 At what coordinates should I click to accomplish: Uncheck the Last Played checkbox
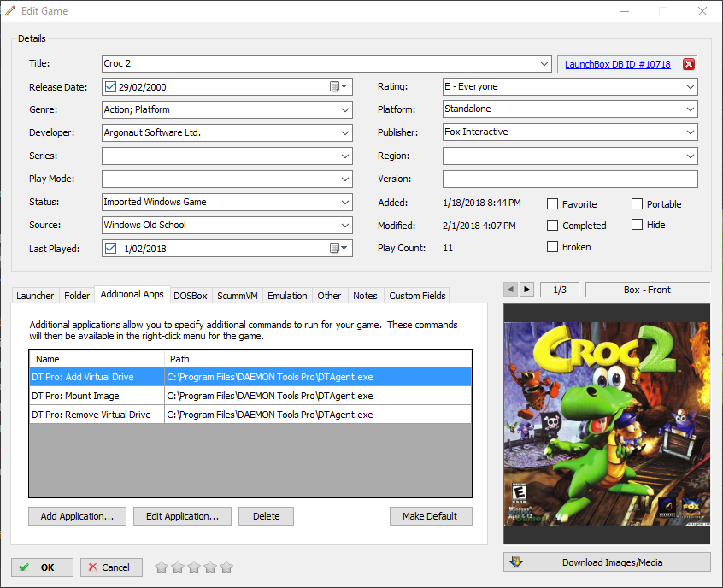click(110, 248)
